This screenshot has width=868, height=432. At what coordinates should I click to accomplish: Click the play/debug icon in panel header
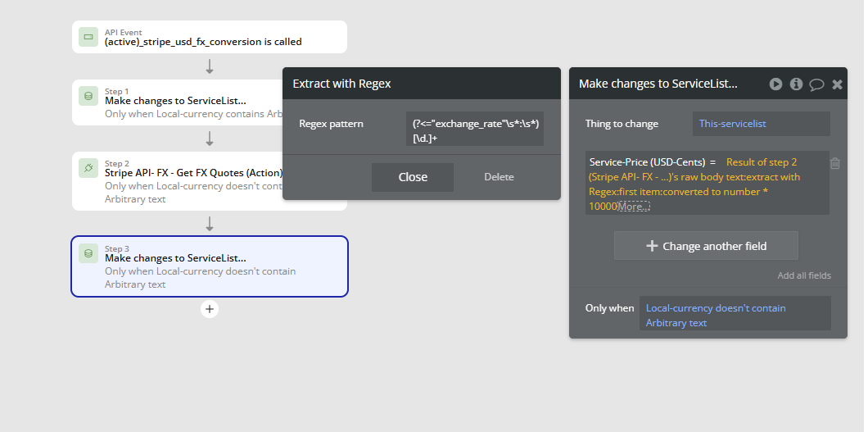tap(775, 84)
